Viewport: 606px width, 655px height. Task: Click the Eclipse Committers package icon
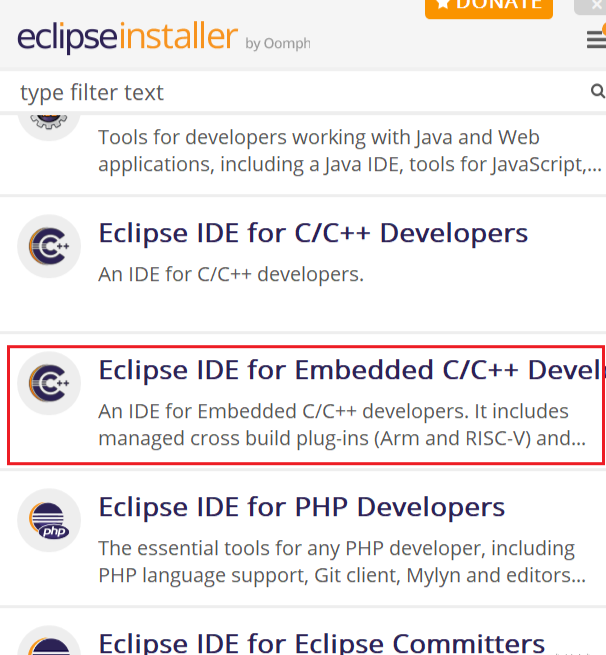(x=49, y=640)
